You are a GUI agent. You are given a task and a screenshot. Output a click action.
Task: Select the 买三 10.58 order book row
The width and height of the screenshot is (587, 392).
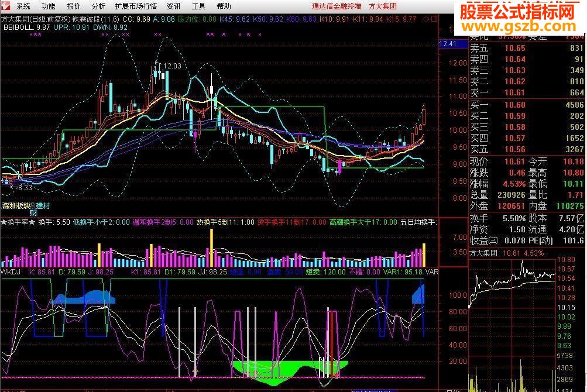(x=527, y=127)
